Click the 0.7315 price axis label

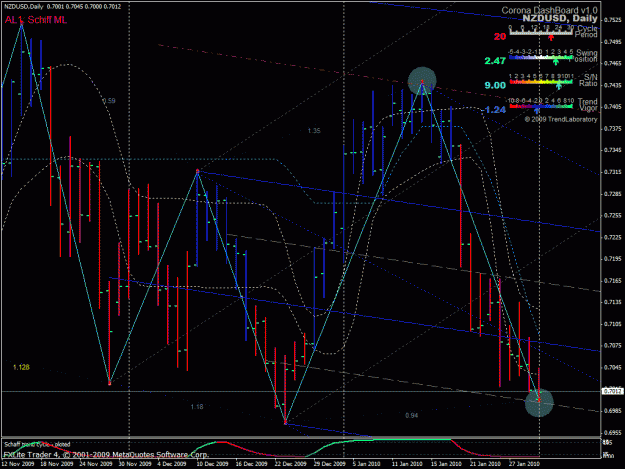[613, 172]
